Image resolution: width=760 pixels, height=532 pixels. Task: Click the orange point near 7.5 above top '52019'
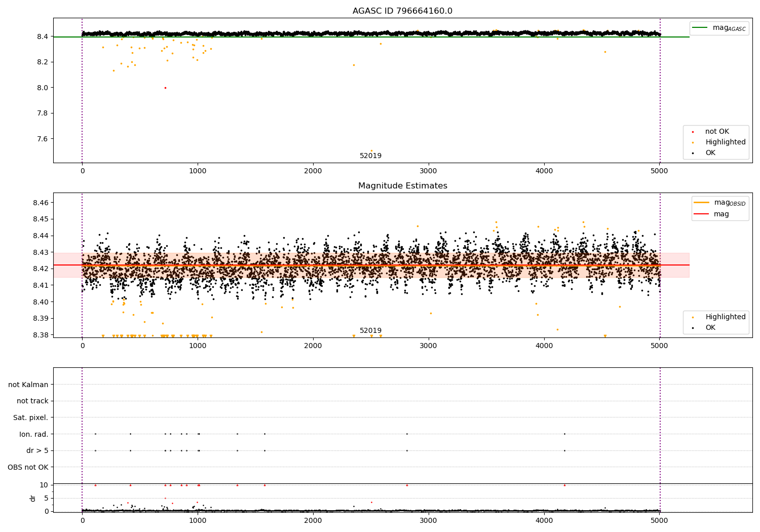(x=371, y=150)
